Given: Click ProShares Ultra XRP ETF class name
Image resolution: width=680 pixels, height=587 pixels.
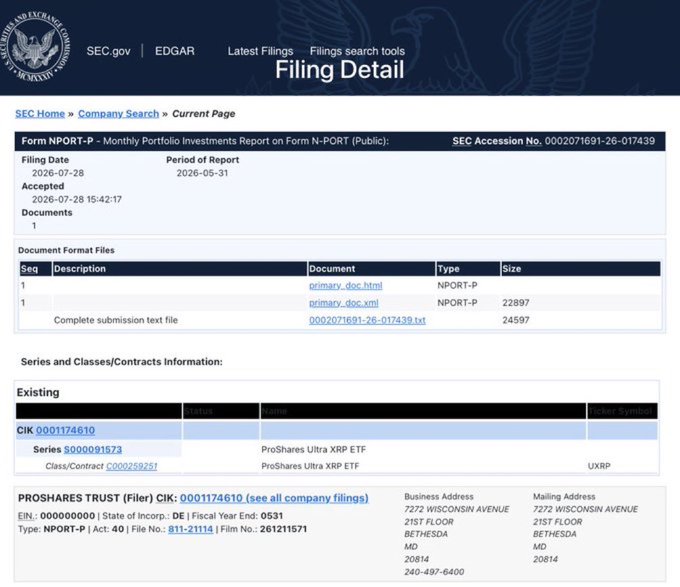Looking at the screenshot, I should coord(310,466).
